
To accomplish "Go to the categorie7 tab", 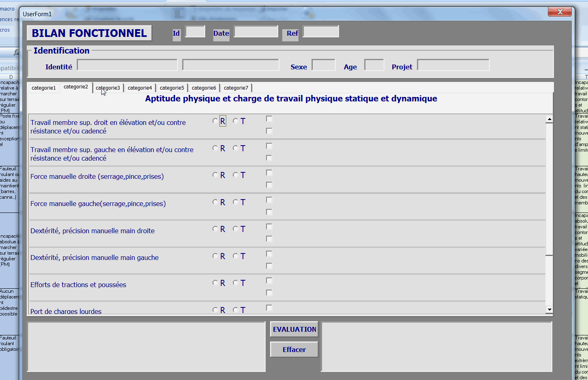I will point(236,88).
